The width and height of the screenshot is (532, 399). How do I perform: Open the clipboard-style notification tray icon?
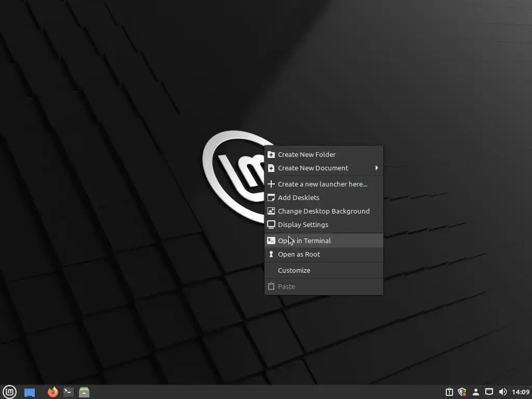pos(449,392)
